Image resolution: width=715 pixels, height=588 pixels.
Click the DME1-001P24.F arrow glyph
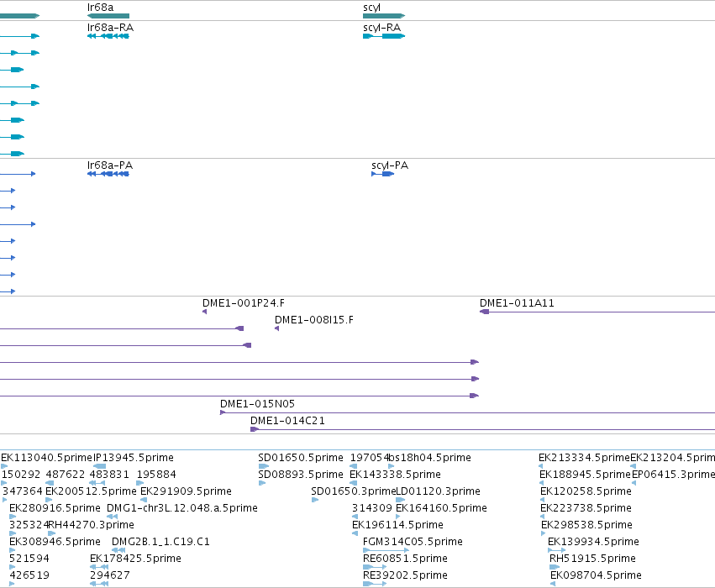tap(204, 312)
